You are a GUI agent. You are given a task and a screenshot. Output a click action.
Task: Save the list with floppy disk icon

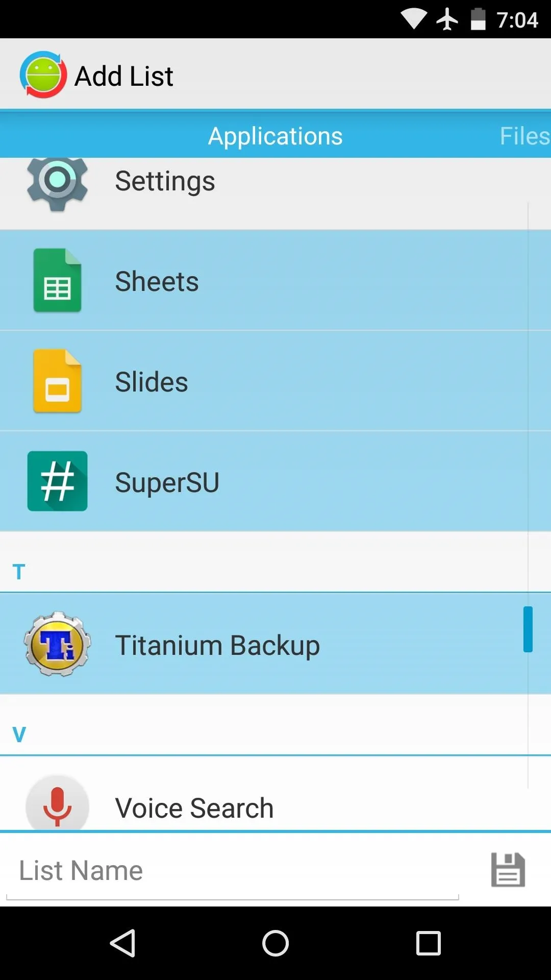click(x=508, y=870)
